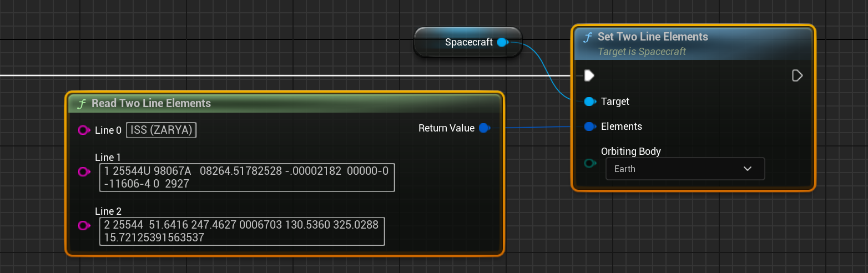Click the Line 0 ISS (ZARYA) text field
Viewport: 868px width, 273px height.
click(x=162, y=130)
